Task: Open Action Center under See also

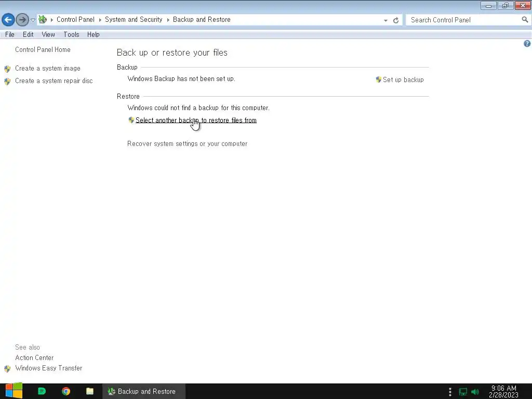Action: [x=34, y=357]
